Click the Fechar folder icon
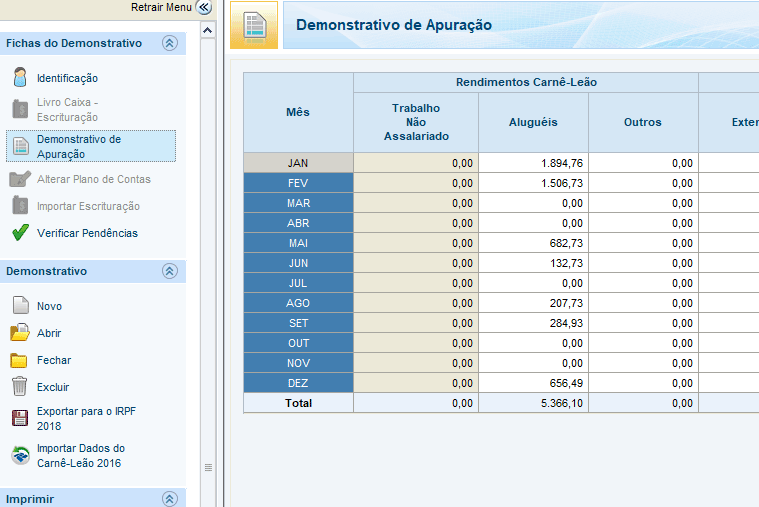Image resolution: width=759 pixels, height=507 pixels. click(20, 360)
